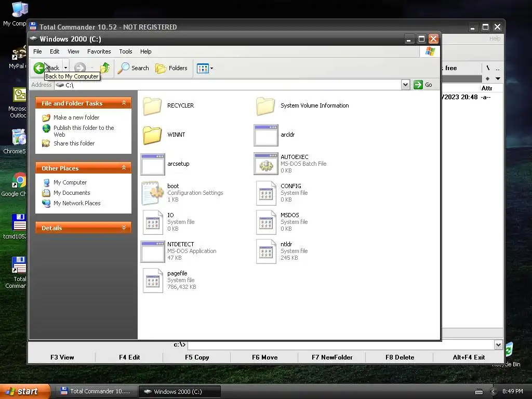Click F6 Move in Total Commander
Viewport: 532px width, 399px height.
(x=264, y=357)
